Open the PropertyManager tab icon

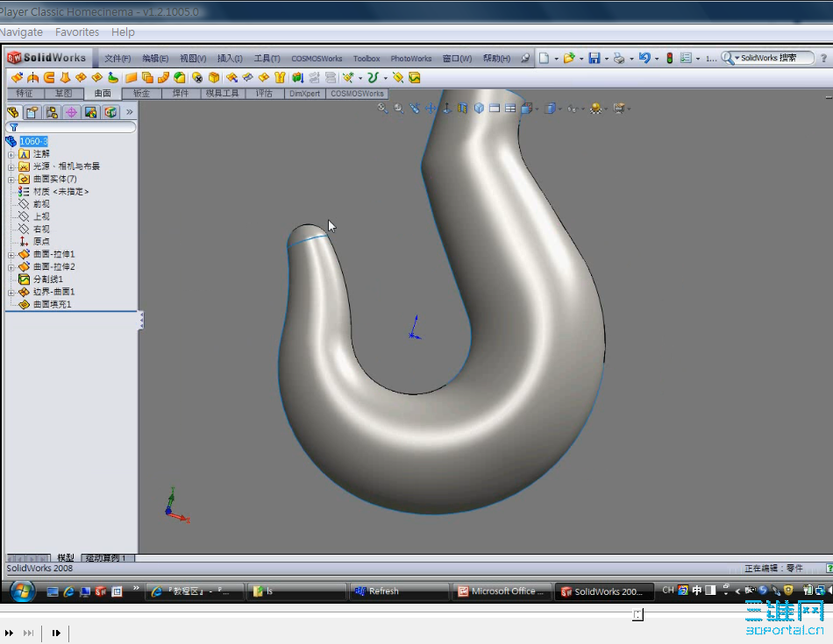coord(32,112)
